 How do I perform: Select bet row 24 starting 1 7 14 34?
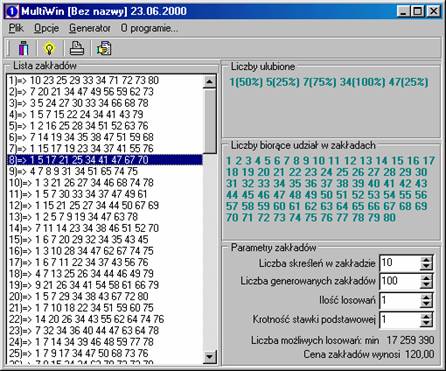pos(105,342)
